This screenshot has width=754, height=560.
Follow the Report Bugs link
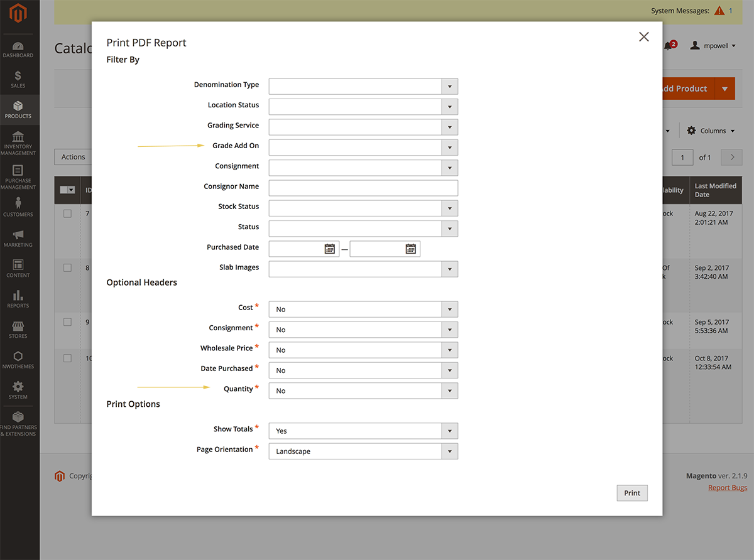pos(729,488)
